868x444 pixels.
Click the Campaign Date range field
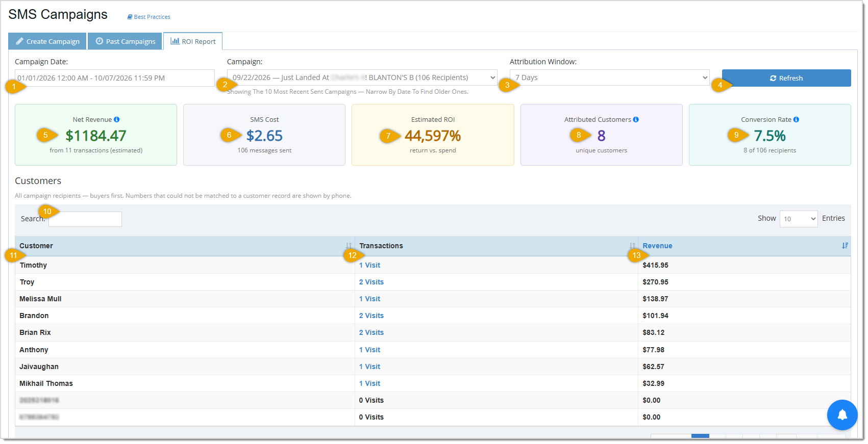click(115, 78)
